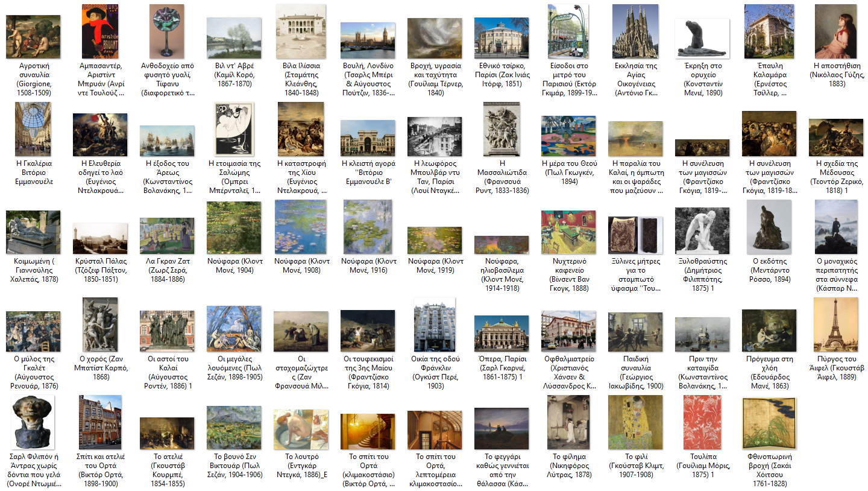Select the 'Οι τουφεκισμοί της 3ης Μαΐου' thumbnail
Screen dimensions: 868x491
368,331
